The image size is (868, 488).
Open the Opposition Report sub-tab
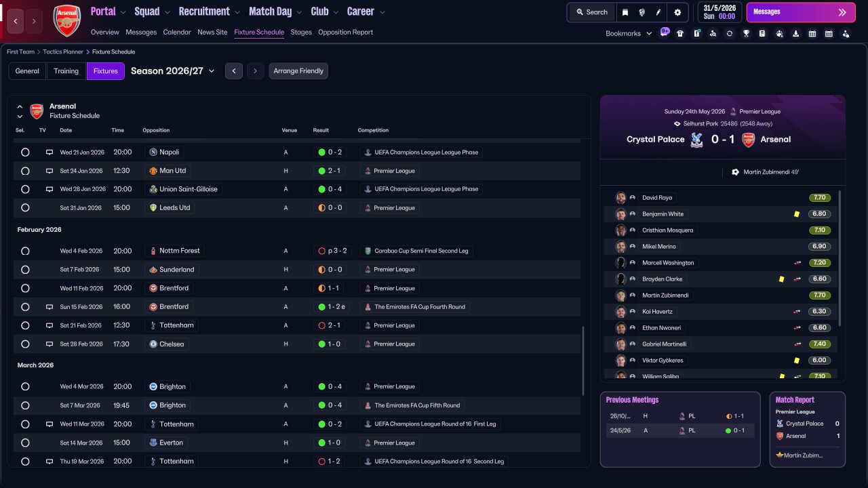click(x=345, y=33)
